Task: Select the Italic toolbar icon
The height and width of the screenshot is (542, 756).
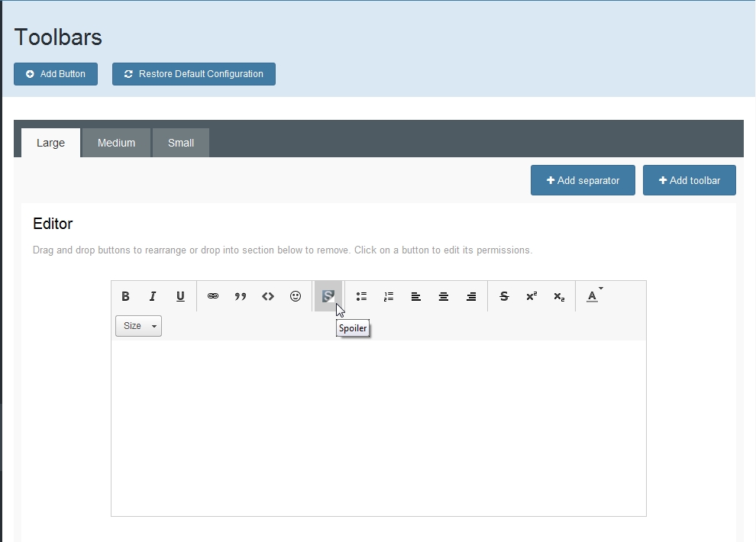Action: pos(153,296)
